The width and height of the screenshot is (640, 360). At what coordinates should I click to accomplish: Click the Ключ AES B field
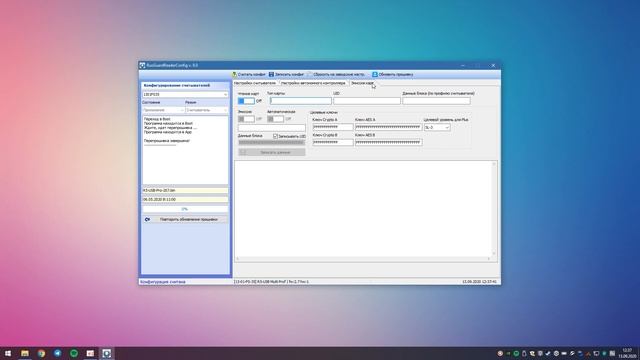[x=388, y=142]
